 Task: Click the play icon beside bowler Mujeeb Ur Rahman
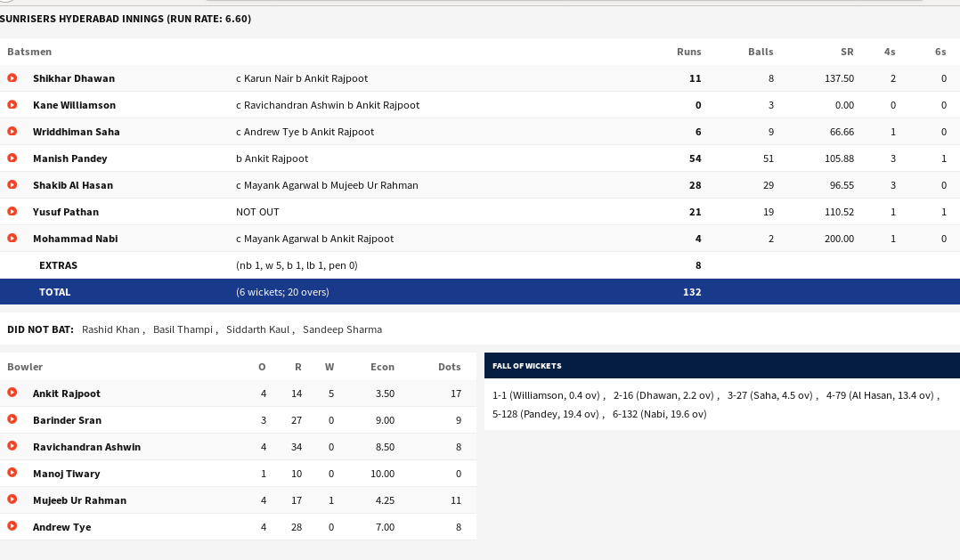click(x=12, y=499)
